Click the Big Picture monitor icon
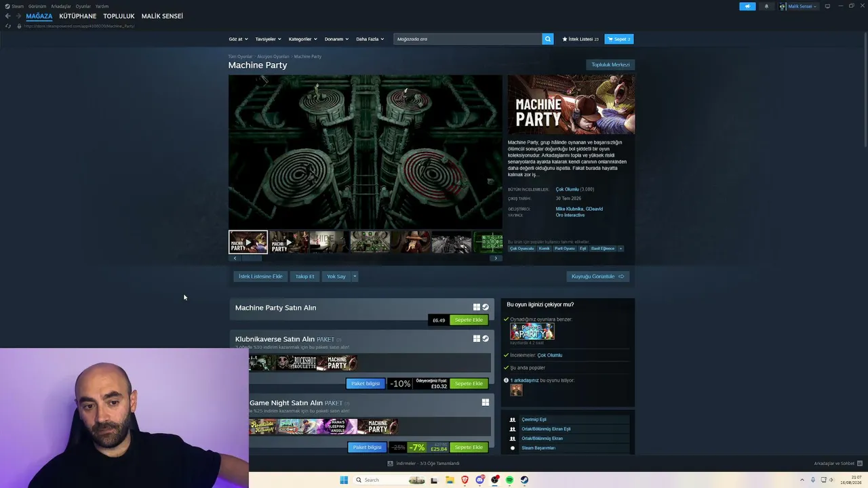The height and width of the screenshot is (488, 868). click(x=827, y=6)
